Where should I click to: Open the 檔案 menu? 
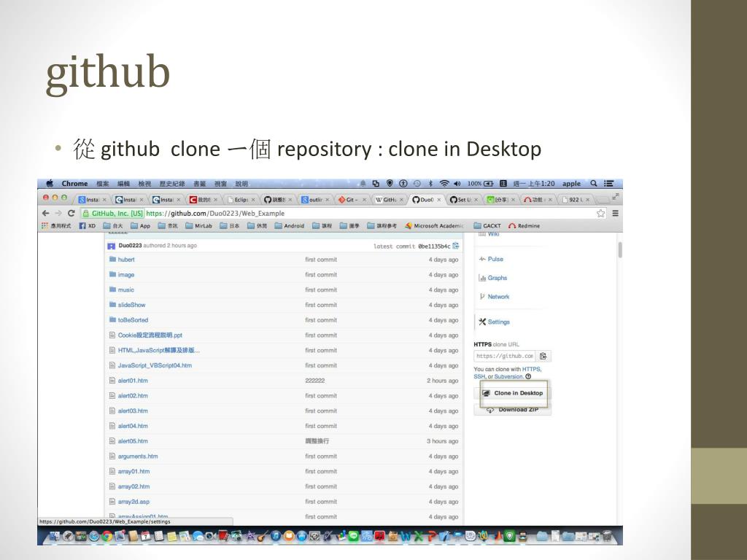pyautogui.click(x=103, y=183)
